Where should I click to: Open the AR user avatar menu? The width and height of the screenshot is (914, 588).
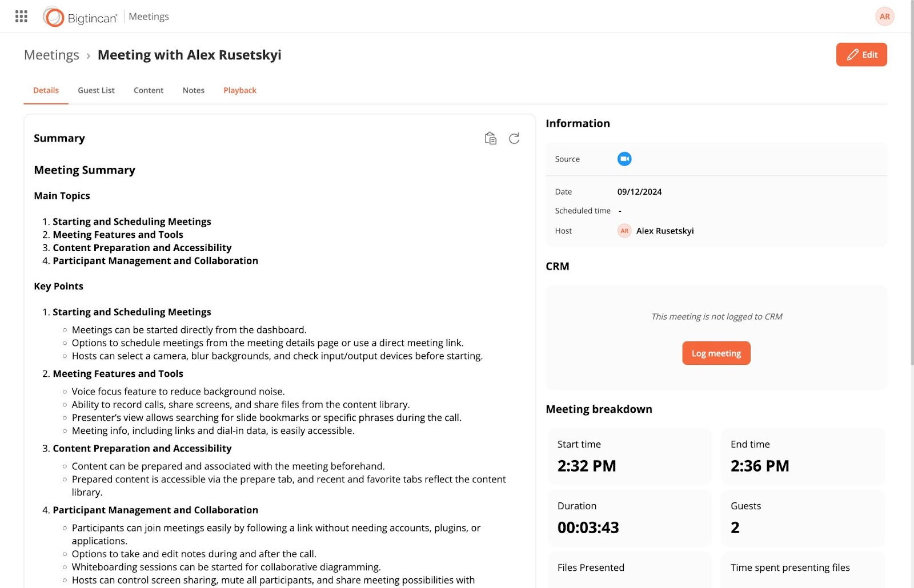click(884, 17)
